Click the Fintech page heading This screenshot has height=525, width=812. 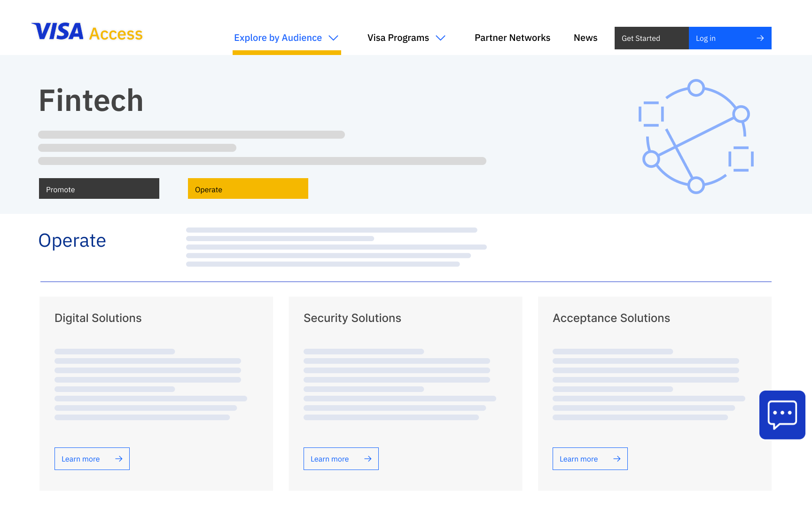(x=91, y=101)
